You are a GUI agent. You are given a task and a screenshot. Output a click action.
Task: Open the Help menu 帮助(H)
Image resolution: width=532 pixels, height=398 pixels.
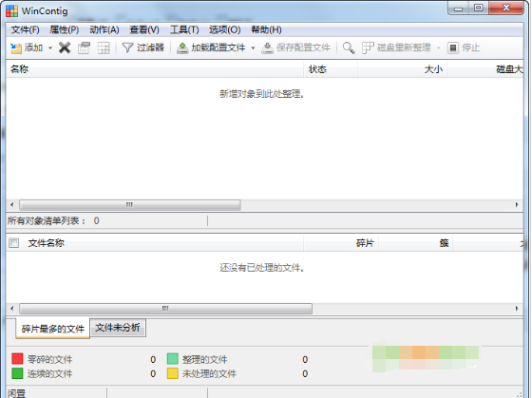[x=266, y=29]
